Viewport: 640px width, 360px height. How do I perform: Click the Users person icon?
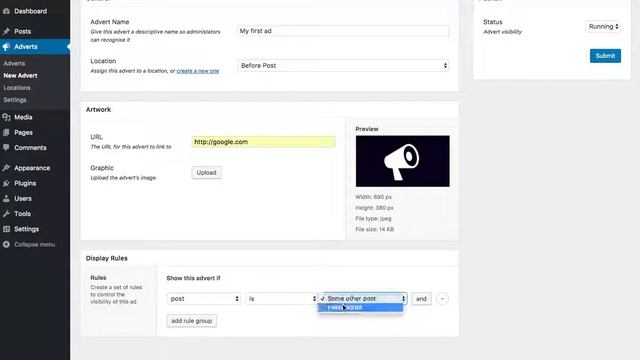click(x=6, y=198)
